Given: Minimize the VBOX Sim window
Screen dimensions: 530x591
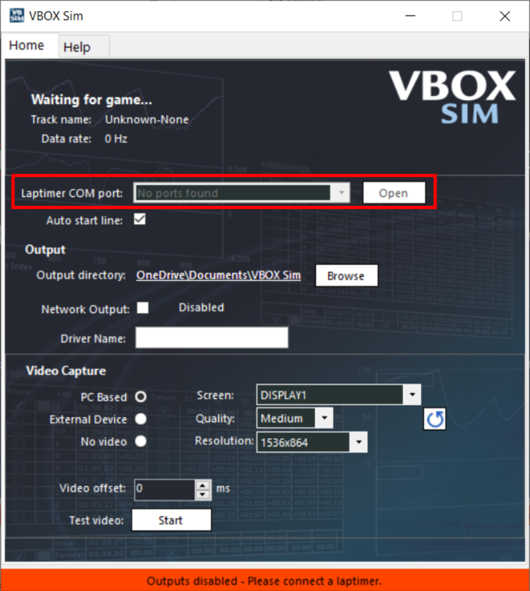Looking at the screenshot, I should click(410, 16).
